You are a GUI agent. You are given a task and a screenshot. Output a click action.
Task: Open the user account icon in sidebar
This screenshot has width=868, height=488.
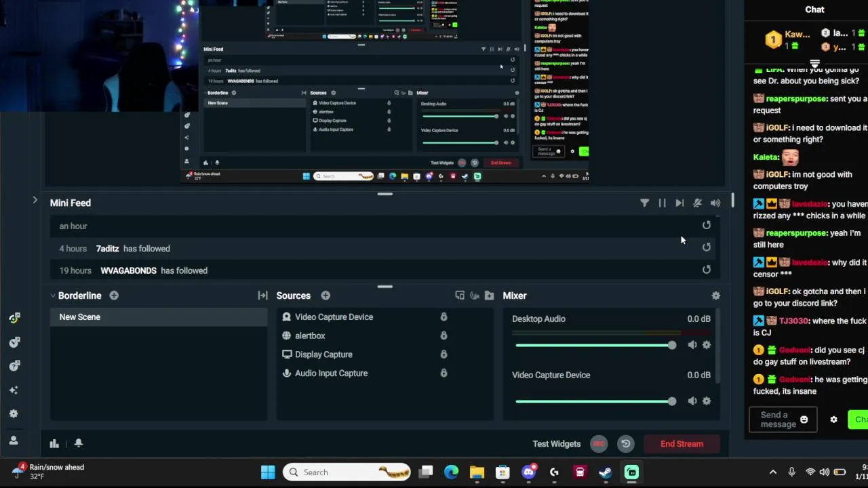coord(14,440)
